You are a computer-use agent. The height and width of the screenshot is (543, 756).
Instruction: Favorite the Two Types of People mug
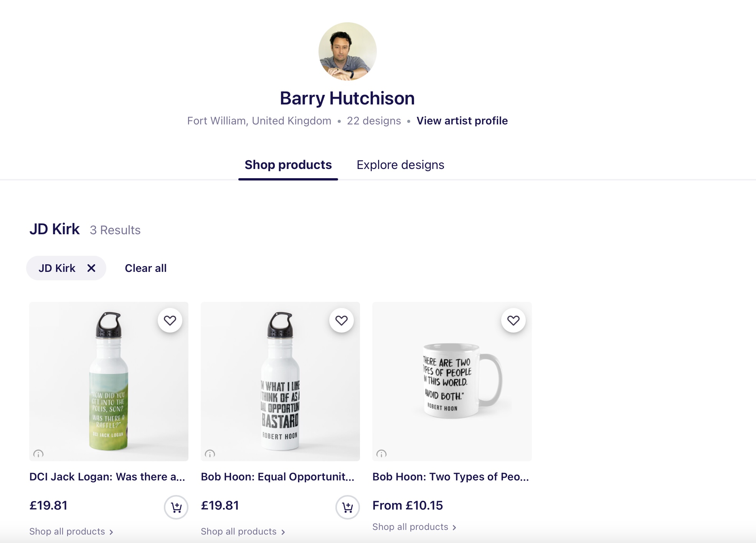click(x=513, y=320)
